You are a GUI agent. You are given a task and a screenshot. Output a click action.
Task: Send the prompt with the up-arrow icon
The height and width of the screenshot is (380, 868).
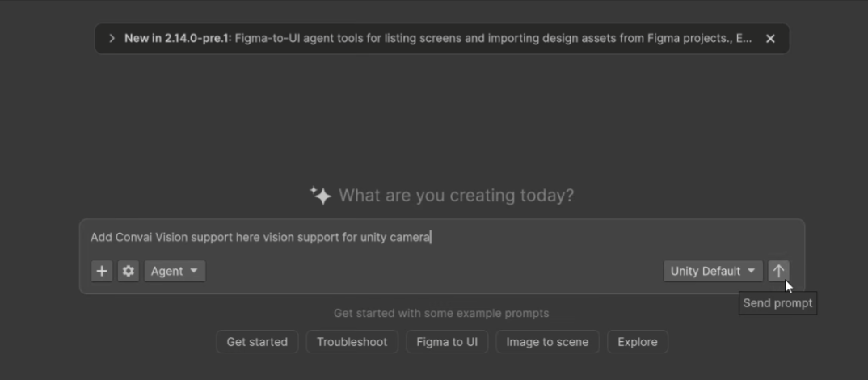point(779,271)
